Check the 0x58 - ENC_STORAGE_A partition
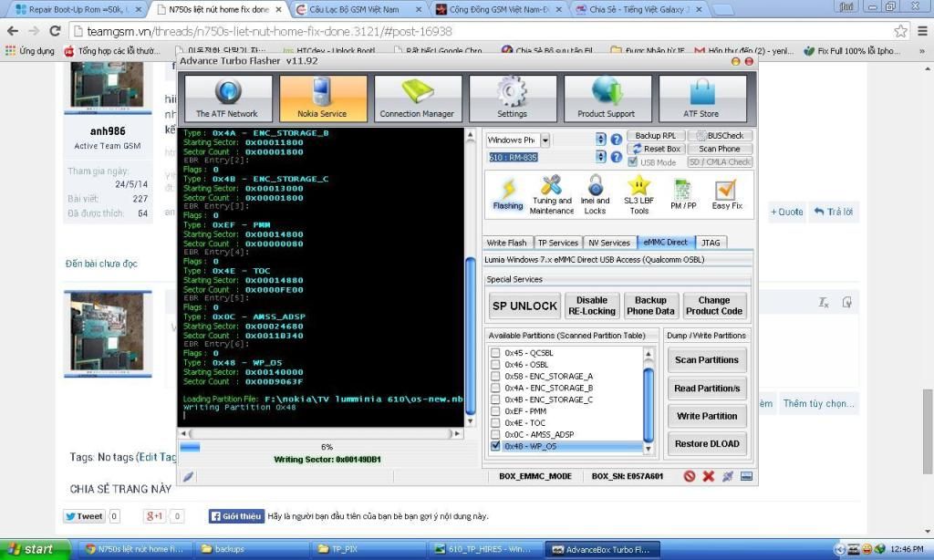 coord(495,376)
